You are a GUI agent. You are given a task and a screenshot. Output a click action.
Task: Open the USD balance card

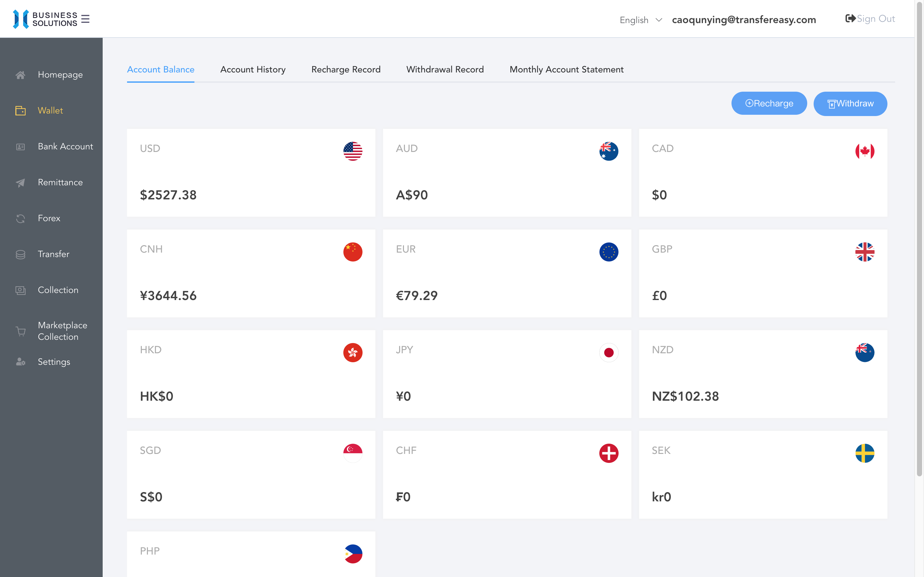pyautogui.click(x=251, y=172)
